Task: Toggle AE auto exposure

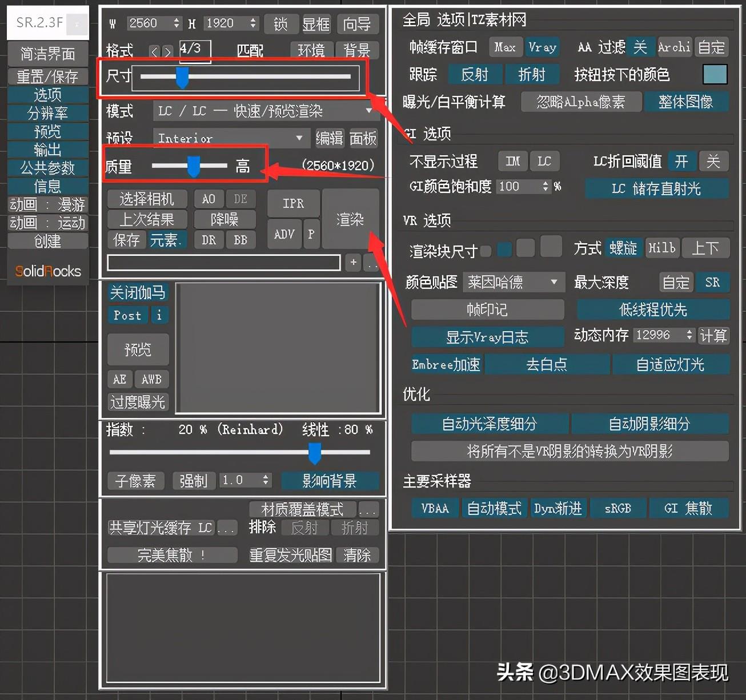Action: coord(120,379)
